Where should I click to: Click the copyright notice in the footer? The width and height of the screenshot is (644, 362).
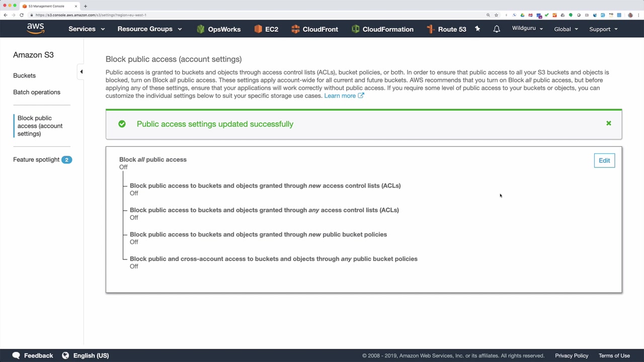click(x=453, y=355)
